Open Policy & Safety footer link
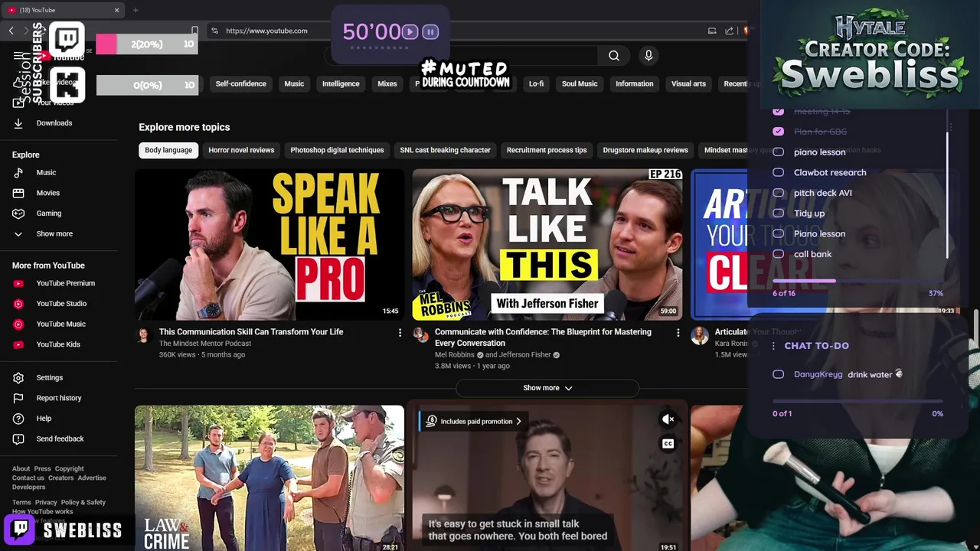Screen dimensions: 980x551 click(83, 503)
